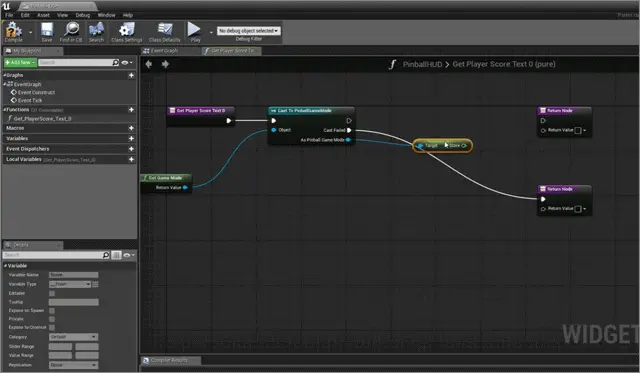Click the Details panel search field
Viewport: 640px width, 373px height.
click(53, 255)
